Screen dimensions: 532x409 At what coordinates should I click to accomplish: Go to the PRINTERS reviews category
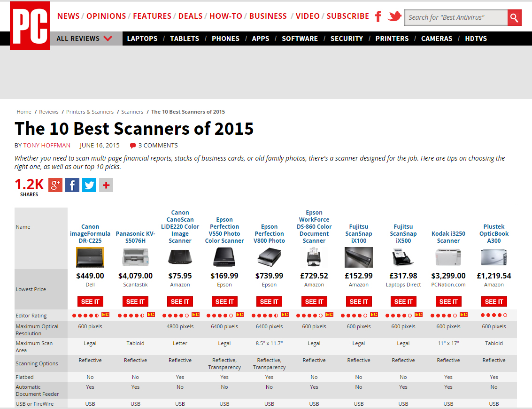click(x=392, y=39)
